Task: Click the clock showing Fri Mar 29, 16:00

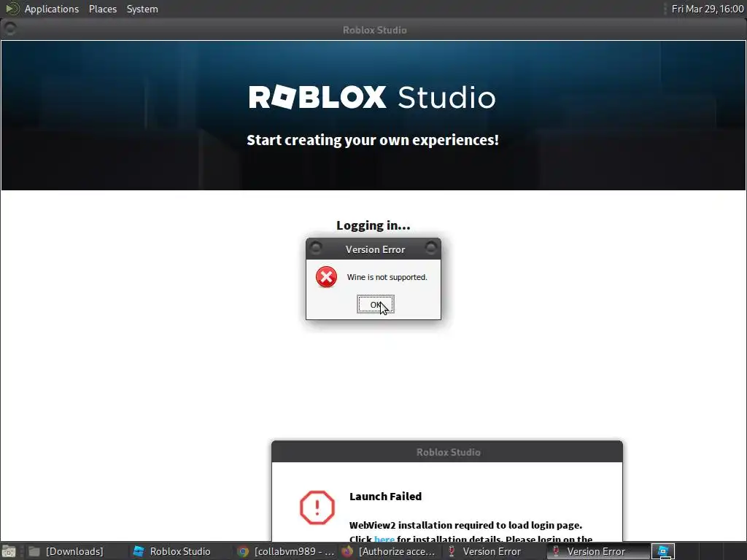Action: [708, 9]
